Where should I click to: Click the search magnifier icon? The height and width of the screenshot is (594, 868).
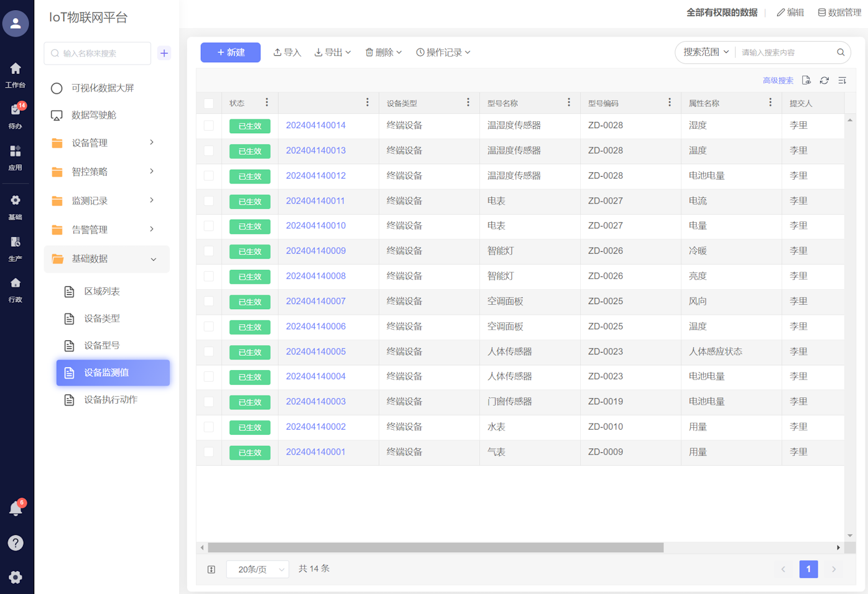pos(841,53)
